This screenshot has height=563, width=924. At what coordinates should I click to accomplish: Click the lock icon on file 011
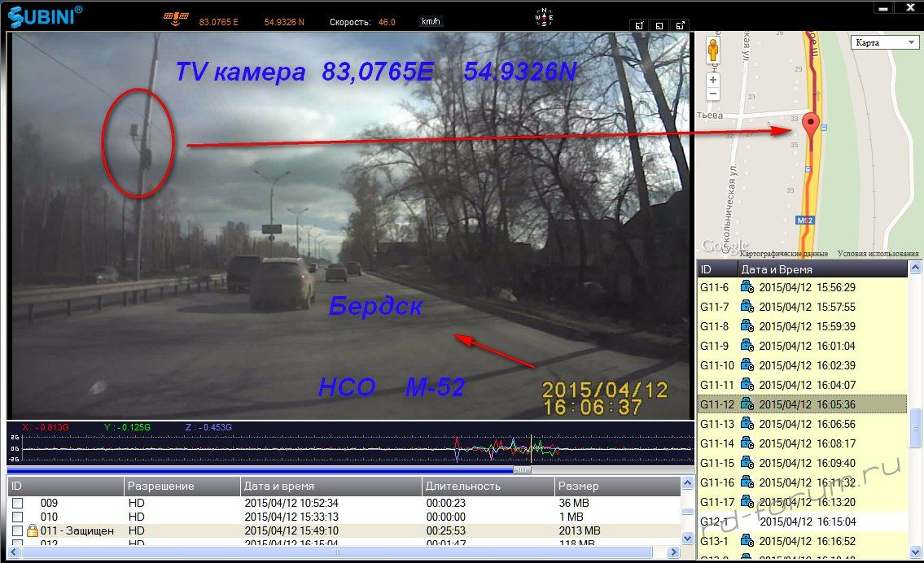tap(33, 530)
